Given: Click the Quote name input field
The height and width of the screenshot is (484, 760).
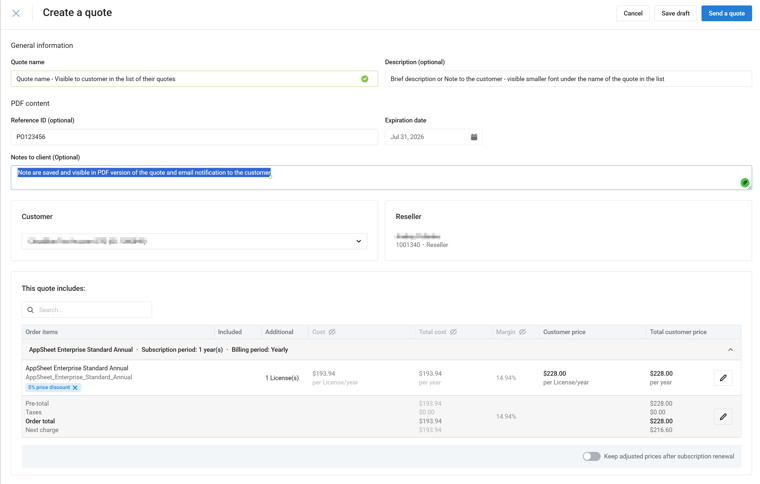Looking at the screenshot, I should tap(194, 78).
